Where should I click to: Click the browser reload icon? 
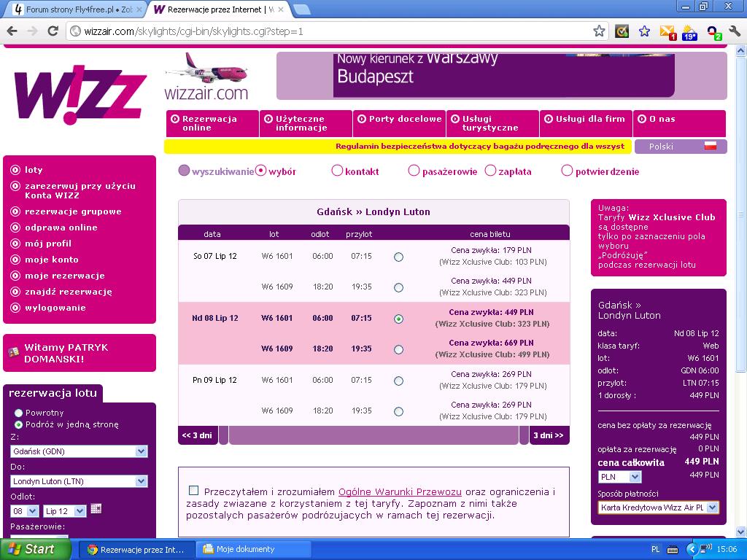click(53, 31)
